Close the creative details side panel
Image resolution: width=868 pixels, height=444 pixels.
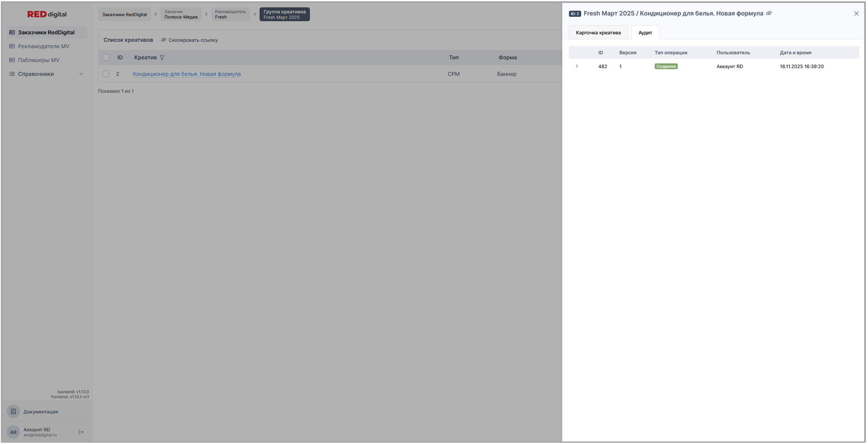coord(856,14)
